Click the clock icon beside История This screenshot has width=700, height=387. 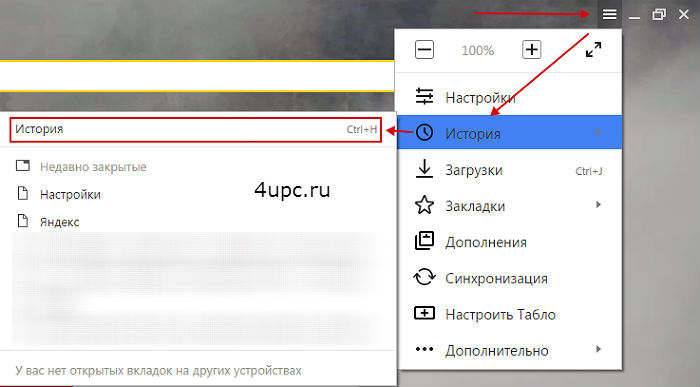(x=424, y=133)
